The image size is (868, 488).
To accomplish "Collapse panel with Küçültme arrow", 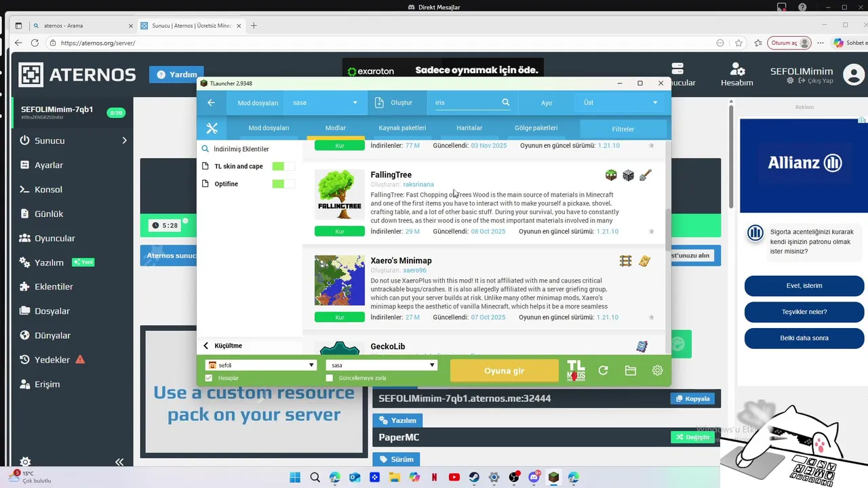I will pos(206,346).
